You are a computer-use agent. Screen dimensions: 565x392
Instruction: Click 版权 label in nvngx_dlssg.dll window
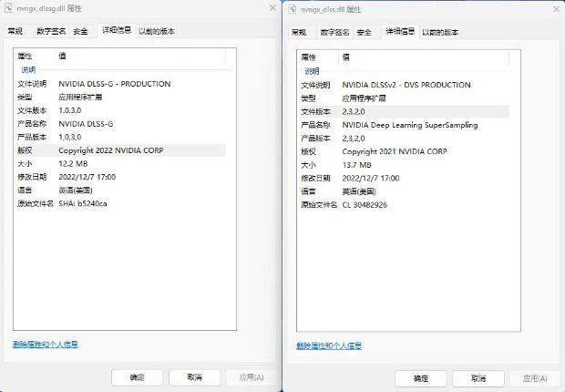pos(25,150)
